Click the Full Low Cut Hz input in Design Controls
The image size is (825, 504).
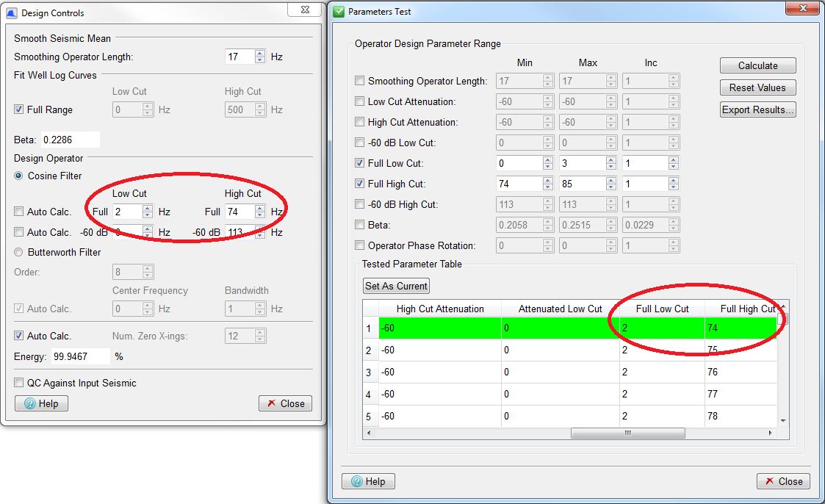point(128,212)
